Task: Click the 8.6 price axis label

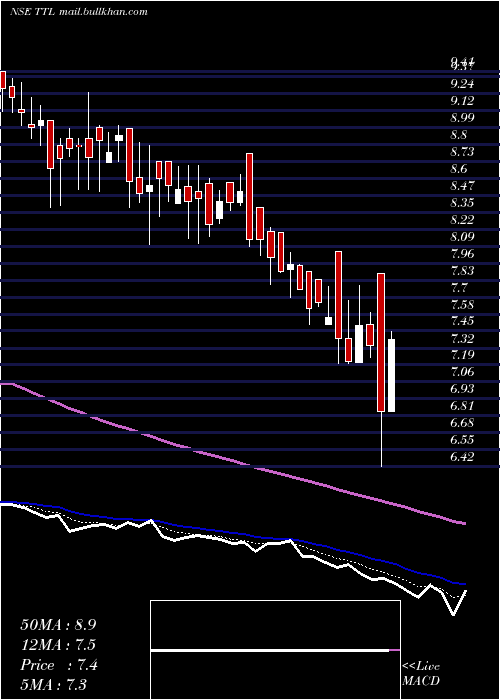Action: [459, 169]
